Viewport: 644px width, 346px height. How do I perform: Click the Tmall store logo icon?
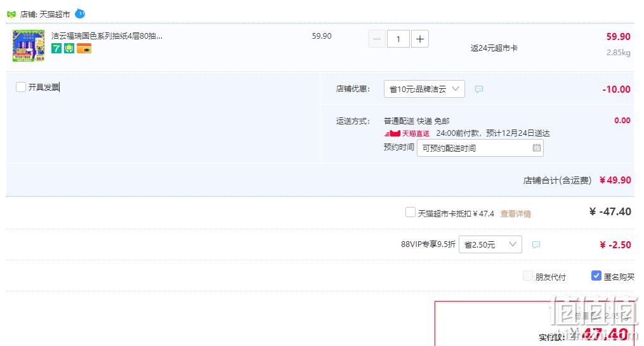[x=11, y=15]
